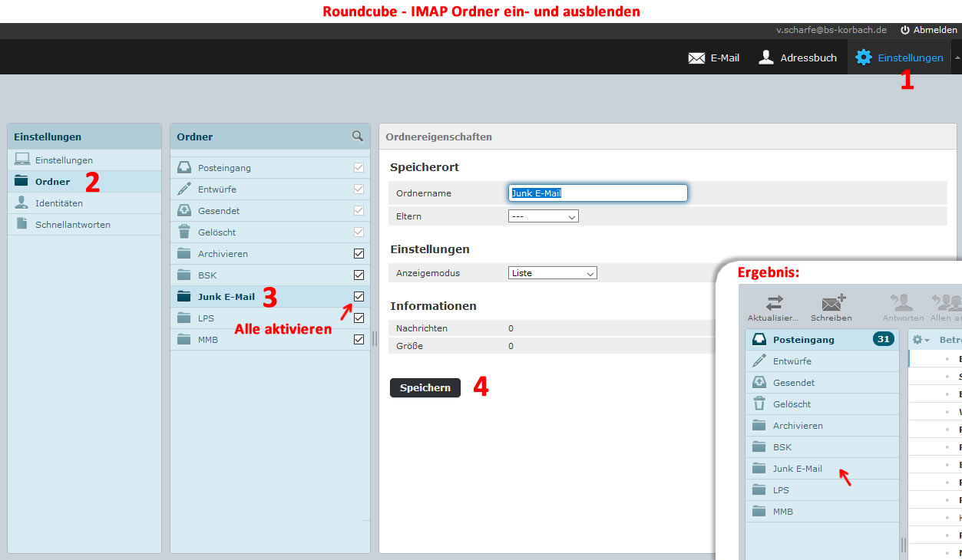Click the Schnellantworten document icon

click(22, 224)
